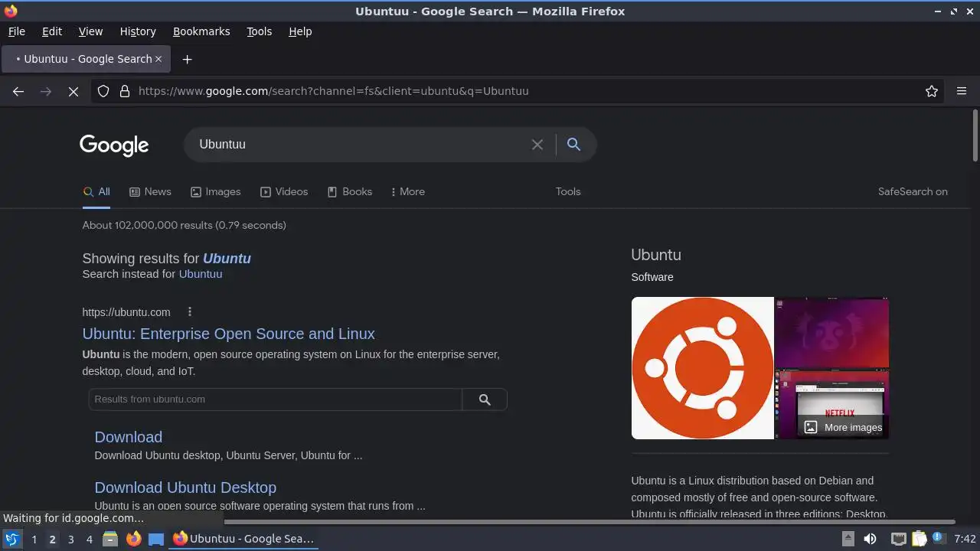This screenshot has height=551, width=980.
Task: Select Firefox window in taskbar
Action: tap(245, 539)
